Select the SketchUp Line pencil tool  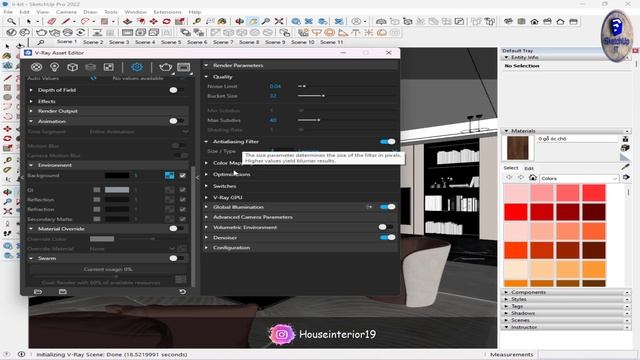66,21
